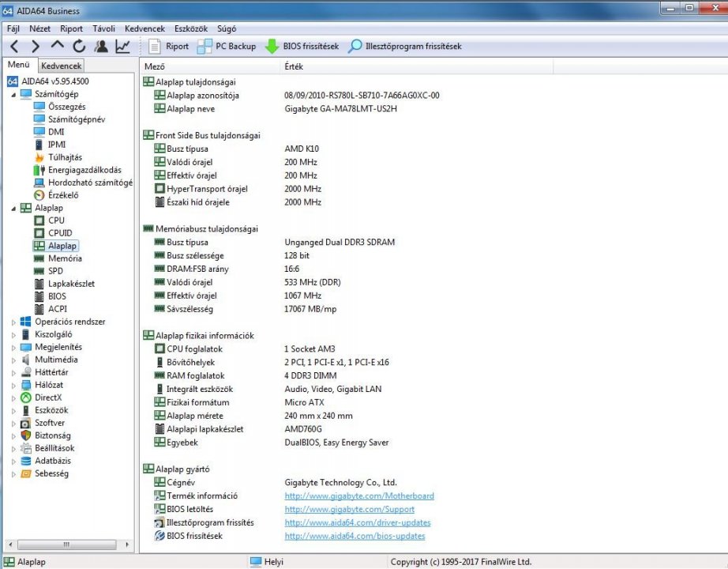Click the tree panel horizontal scrollbar thumb
This screenshot has height=569, width=728.
(x=66, y=545)
